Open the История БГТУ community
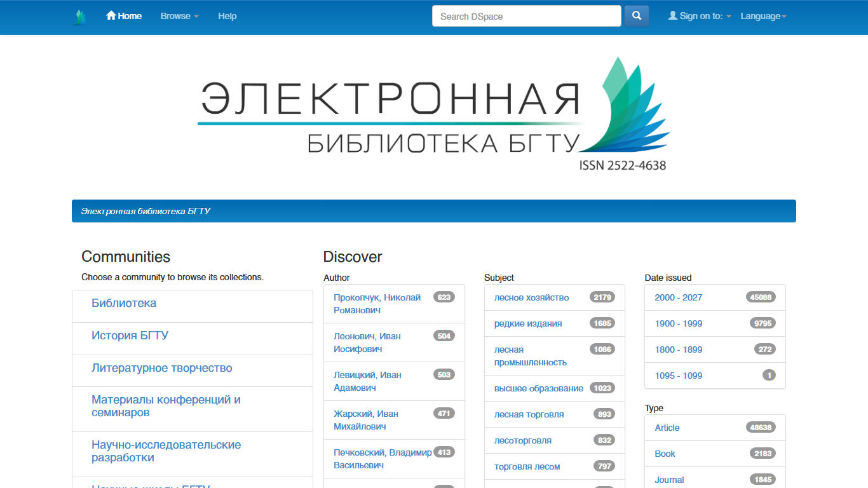The height and width of the screenshot is (488, 868). coord(130,335)
